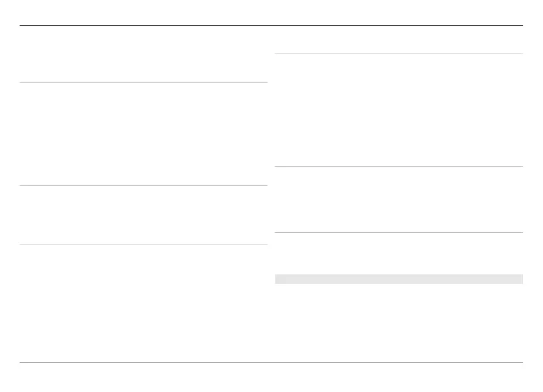Click the second gray separator in right column
543x392 pixels.
[398, 167]
